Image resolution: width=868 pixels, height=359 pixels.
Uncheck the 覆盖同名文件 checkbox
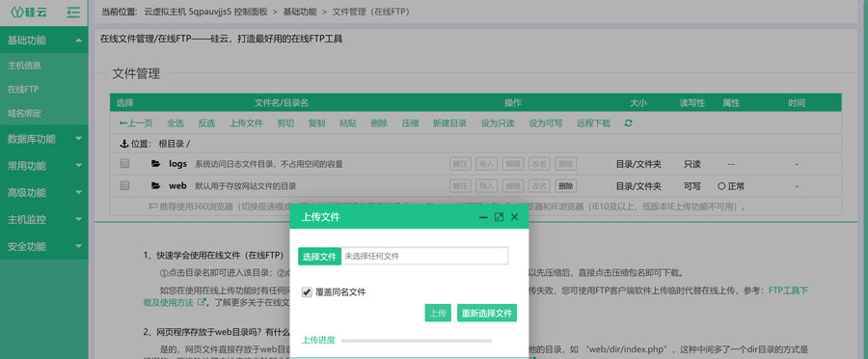[307, 292]
